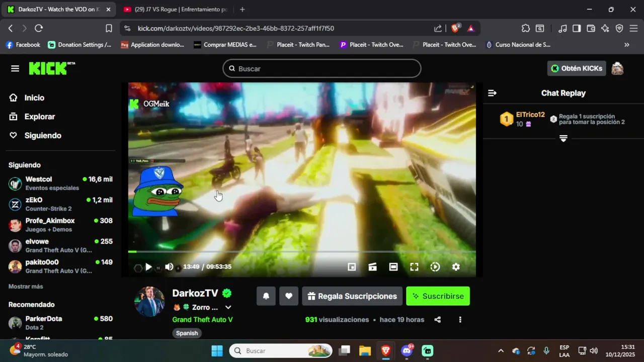Click the Spanish language tag
Image resolution: width=644 pixels, height=362 pixels.
coord(187,333)
